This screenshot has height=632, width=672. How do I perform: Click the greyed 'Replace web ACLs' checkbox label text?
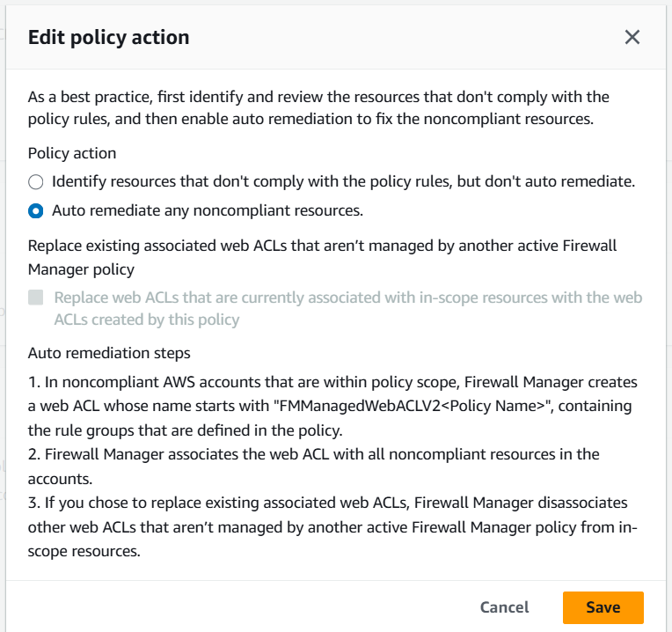pyautogui.click(x=347, y=308)
